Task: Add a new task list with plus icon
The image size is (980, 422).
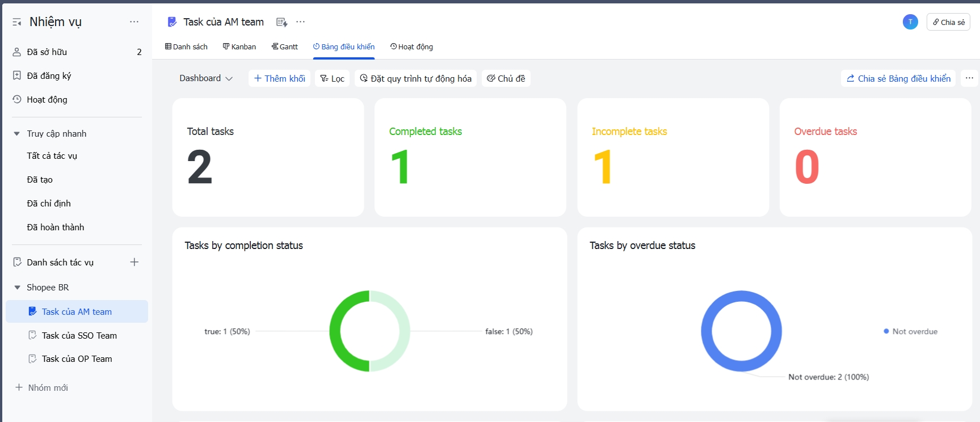Action: 134,262
